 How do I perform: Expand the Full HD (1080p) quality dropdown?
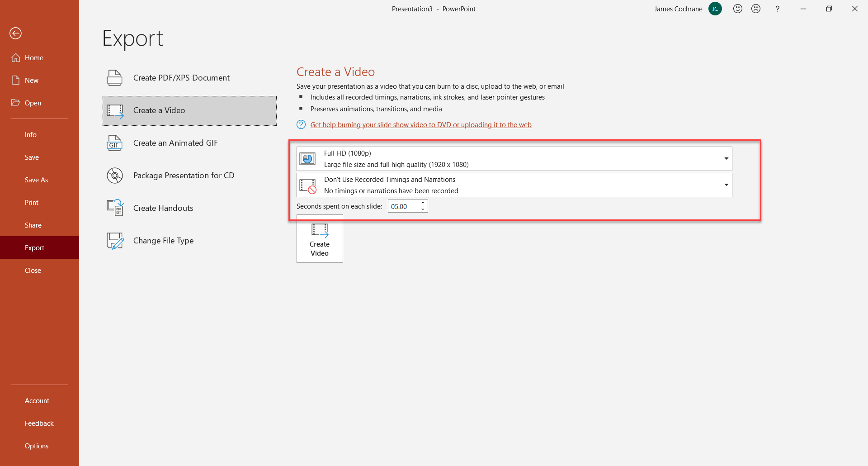(x=726, y=158)
